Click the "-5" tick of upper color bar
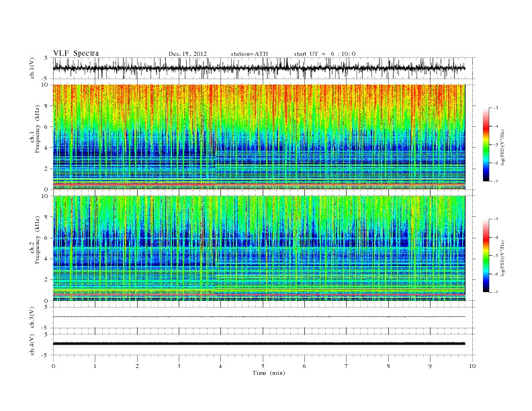 pos(496,145)
